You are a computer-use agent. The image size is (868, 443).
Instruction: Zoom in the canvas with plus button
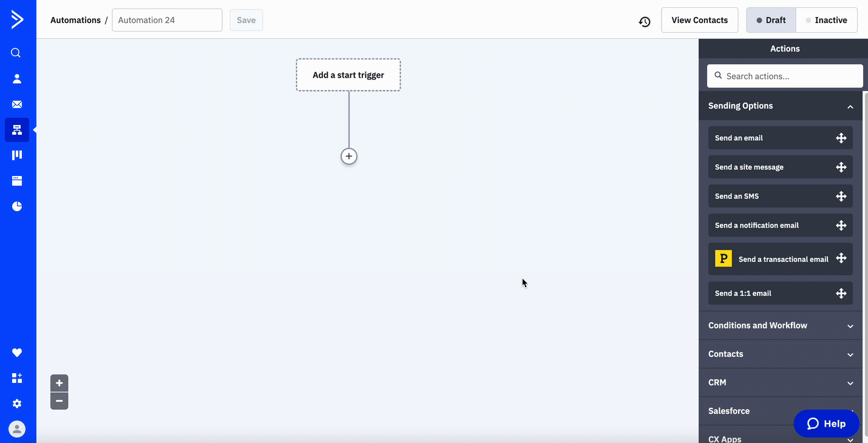coord(59,384)
